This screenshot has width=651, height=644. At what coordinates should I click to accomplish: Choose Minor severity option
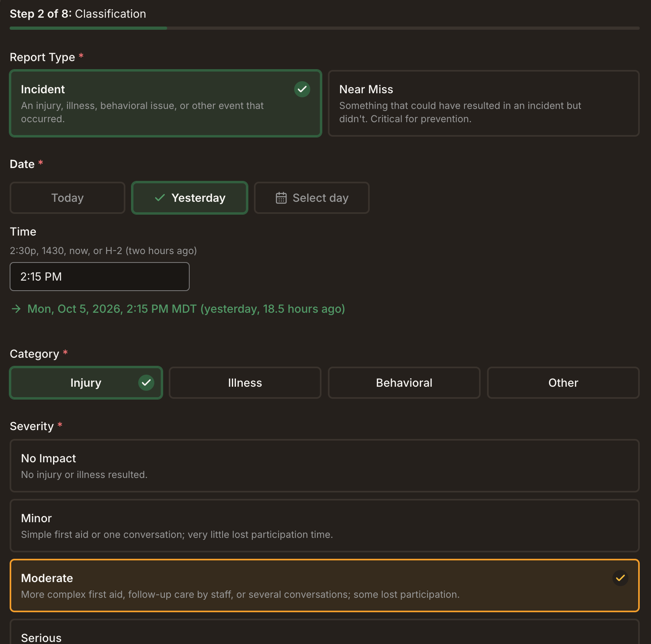[x=325, y=525]
